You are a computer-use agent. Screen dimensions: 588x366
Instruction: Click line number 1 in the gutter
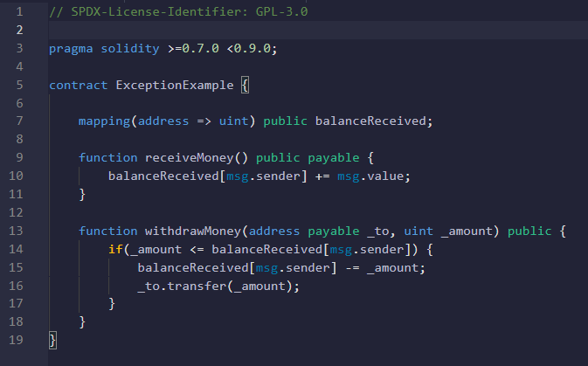(x=19, y=11)
